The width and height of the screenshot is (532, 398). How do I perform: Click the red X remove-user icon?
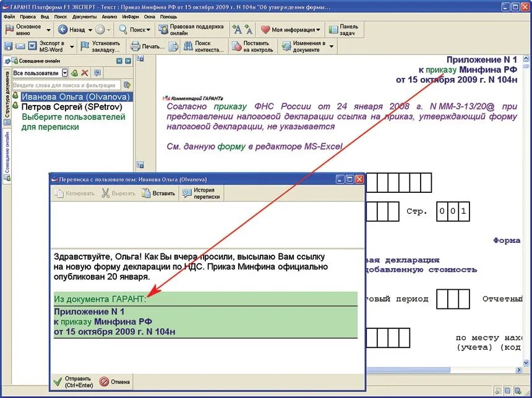coord(85,73)
